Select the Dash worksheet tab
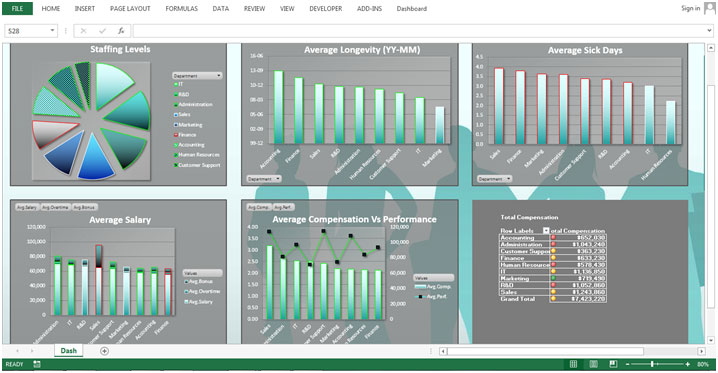This screenshot has width=718, height=373. pyautogui.click(x=69, y=351)
